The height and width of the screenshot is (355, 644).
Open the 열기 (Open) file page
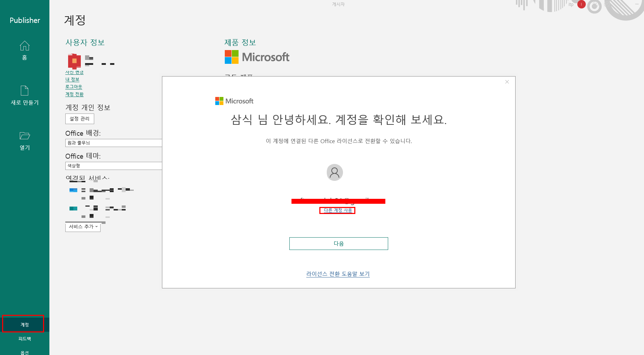point(24,141)
